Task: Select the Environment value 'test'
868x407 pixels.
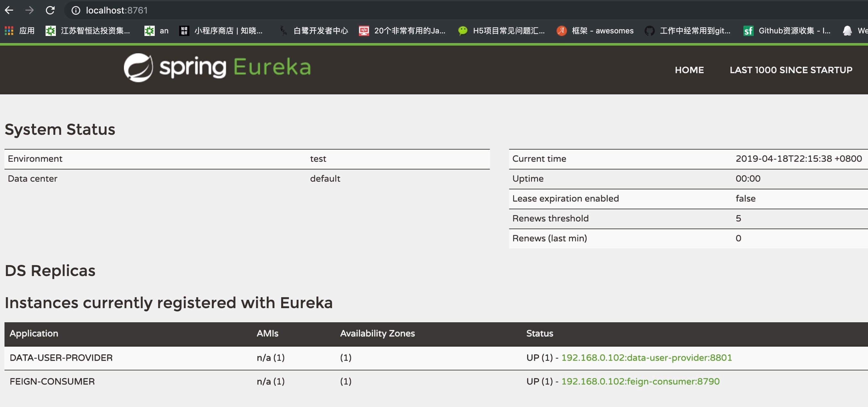Action: pos(318,159)
